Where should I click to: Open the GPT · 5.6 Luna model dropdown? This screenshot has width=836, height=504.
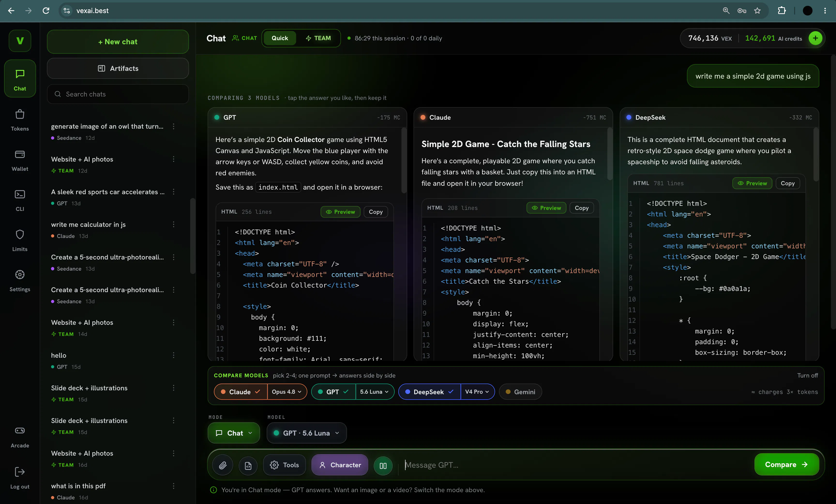tap(307, 433)
